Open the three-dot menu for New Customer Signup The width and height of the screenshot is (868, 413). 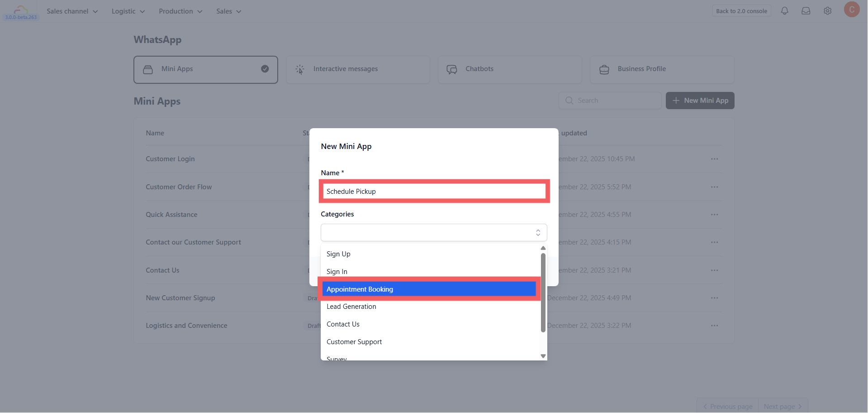[714, 298]
